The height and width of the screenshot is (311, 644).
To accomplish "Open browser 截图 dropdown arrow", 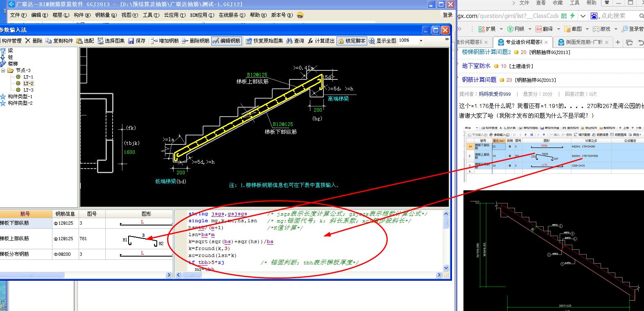I will [x=587, y=29].
